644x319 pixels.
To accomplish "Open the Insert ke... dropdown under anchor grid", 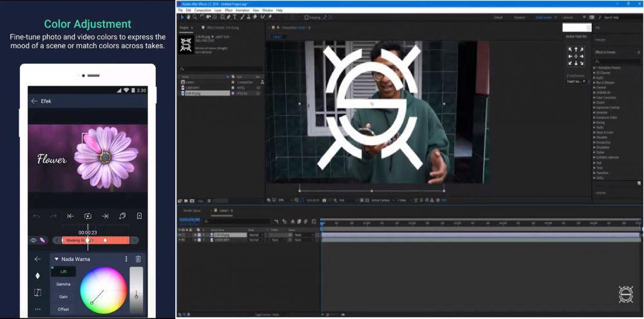I will [576, 81].
